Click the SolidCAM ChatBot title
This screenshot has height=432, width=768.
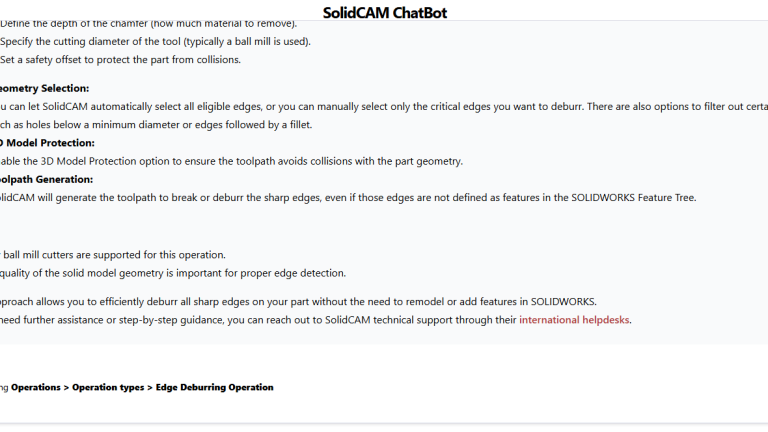click(x=384, y=13)
